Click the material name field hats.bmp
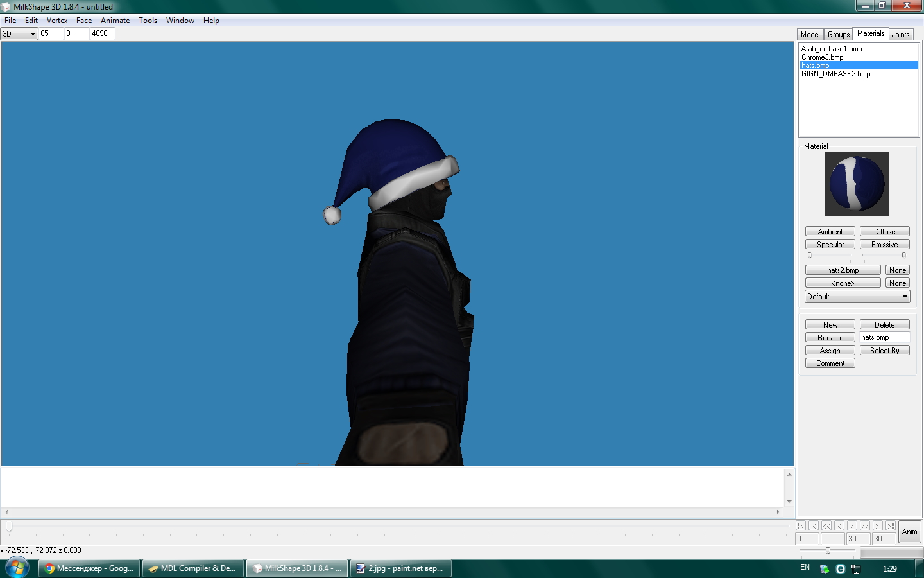 click(885, 338)
